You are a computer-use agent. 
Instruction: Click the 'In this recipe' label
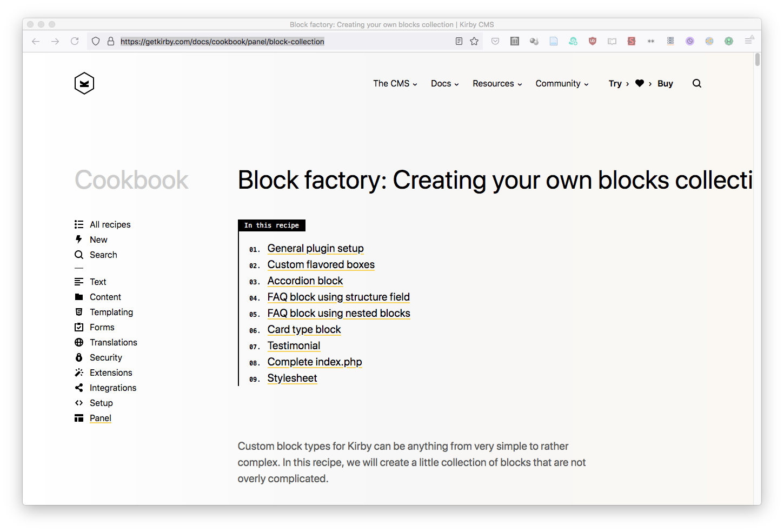pyautogui.click(x=271, y=225)
